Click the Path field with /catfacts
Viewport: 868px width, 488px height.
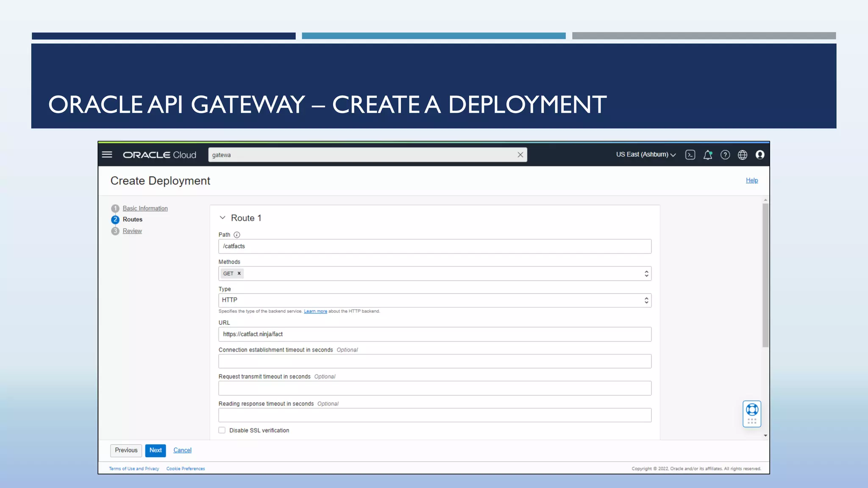click(x=435, y=247)
